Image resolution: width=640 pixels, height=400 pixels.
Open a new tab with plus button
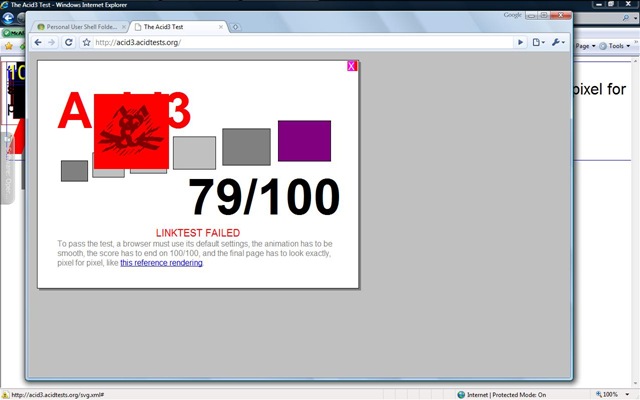point(235,27)
